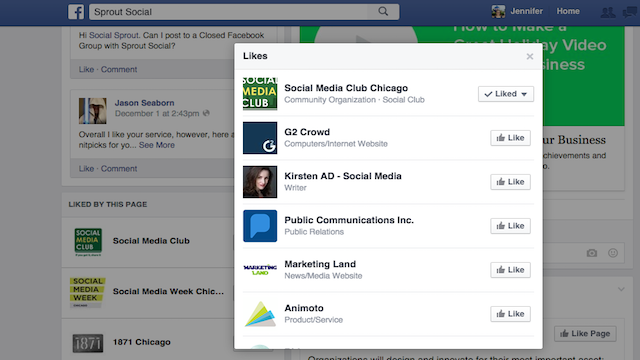Click the Marketing Land logo
The image size is (640, 360).
(260, 270)
